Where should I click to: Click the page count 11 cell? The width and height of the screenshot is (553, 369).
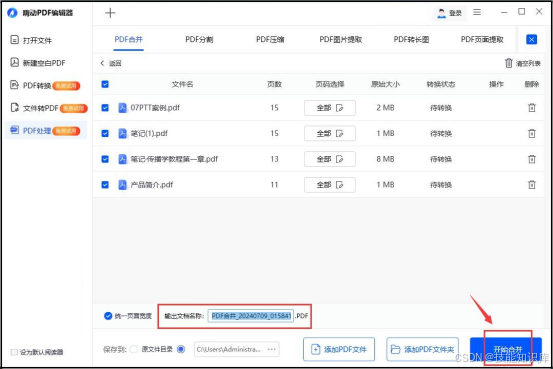[274, 184]
